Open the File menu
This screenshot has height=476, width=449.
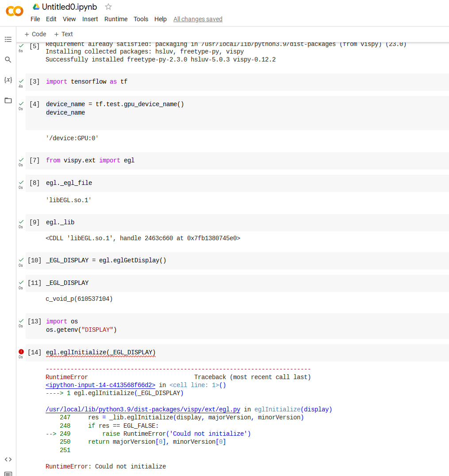click(x=35, y=19)
